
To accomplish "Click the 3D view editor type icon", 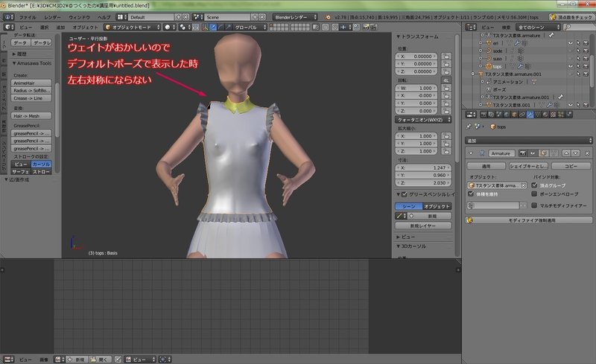I will pyautogui.click(x=7, y=27).
